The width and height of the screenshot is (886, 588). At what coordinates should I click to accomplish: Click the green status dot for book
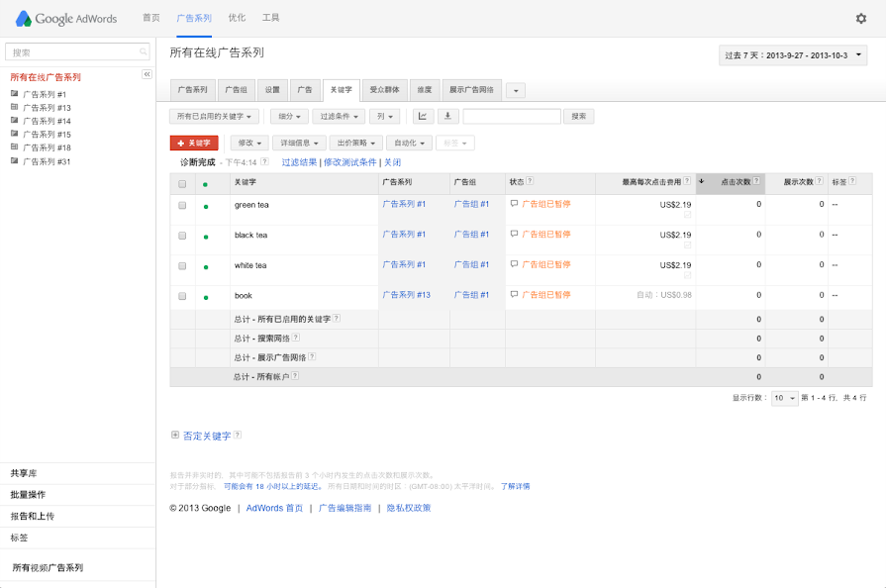click(x=206, y=296)
